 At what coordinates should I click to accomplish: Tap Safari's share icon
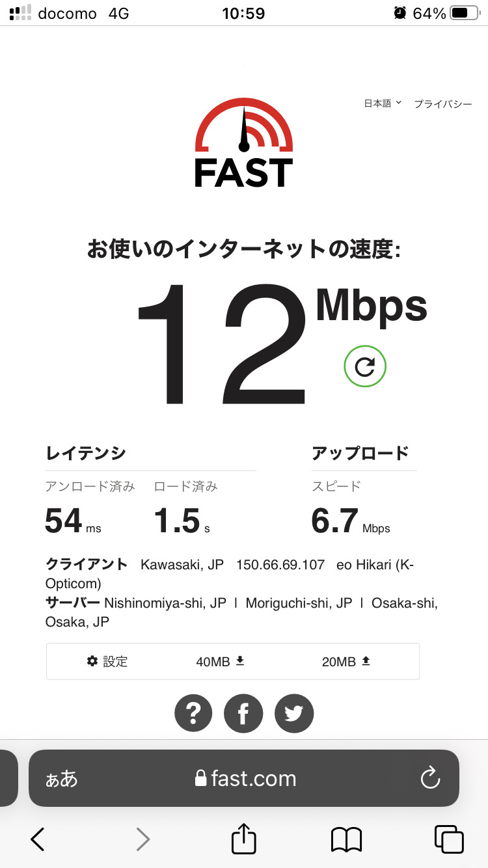[244, 839]
